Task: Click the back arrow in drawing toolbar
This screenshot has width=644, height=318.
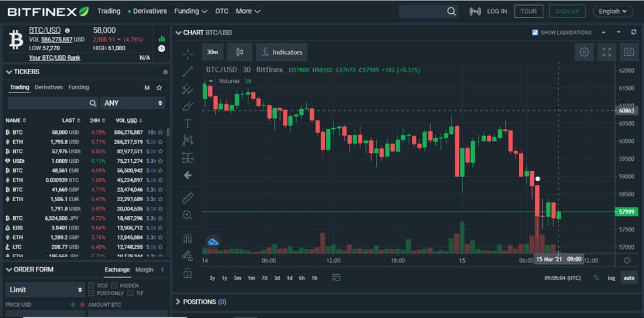Action: pyautogui.click(x=187, y=175)
